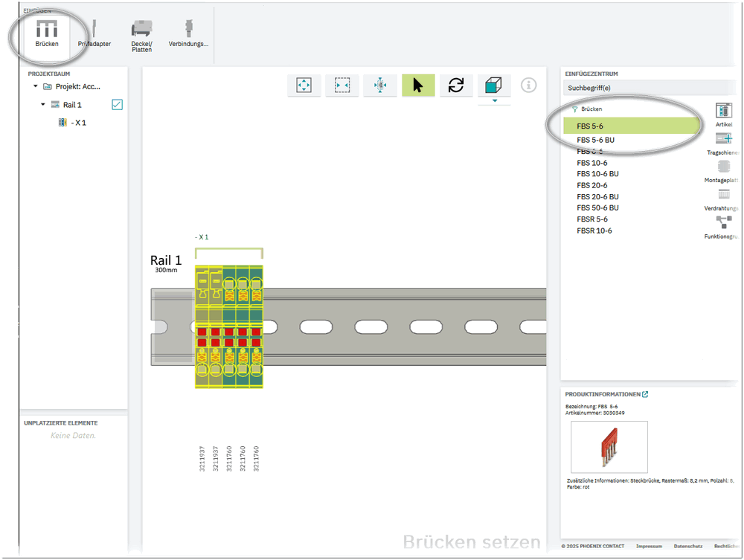Image resolution: width=744 pixels, height=560 pixels.
Task: Pick FBS 20-6 BU in the list
Action: 597,197
